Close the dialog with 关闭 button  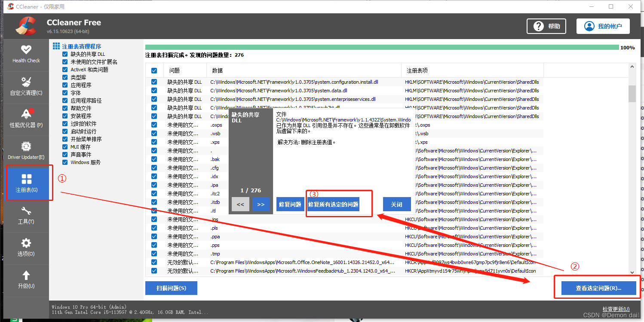tap(396, 204)
